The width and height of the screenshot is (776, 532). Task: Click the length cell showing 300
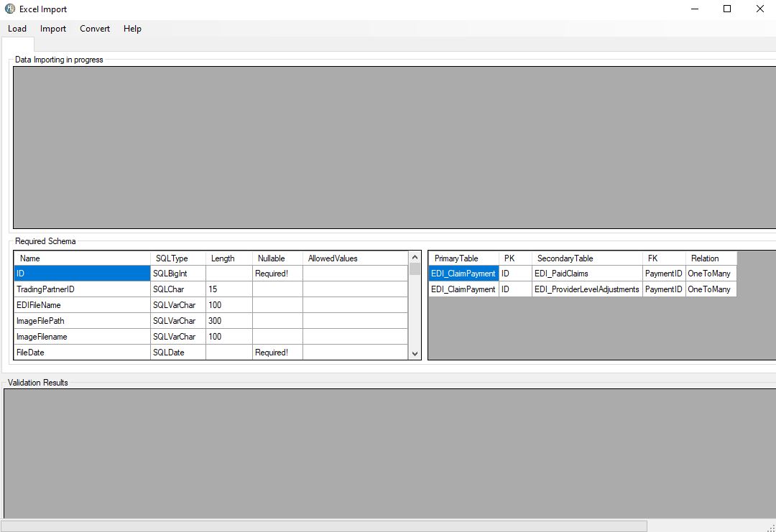click(229, 321)
